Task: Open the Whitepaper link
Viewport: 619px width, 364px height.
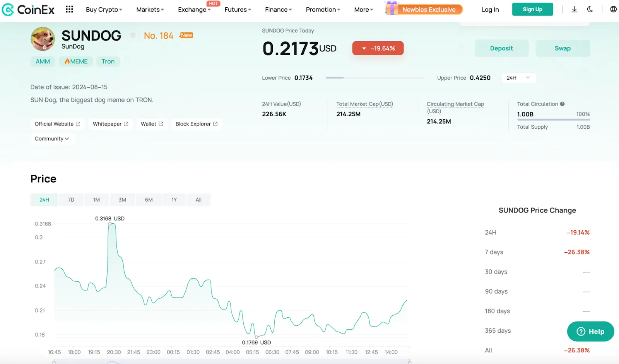Action: (111, 124)
